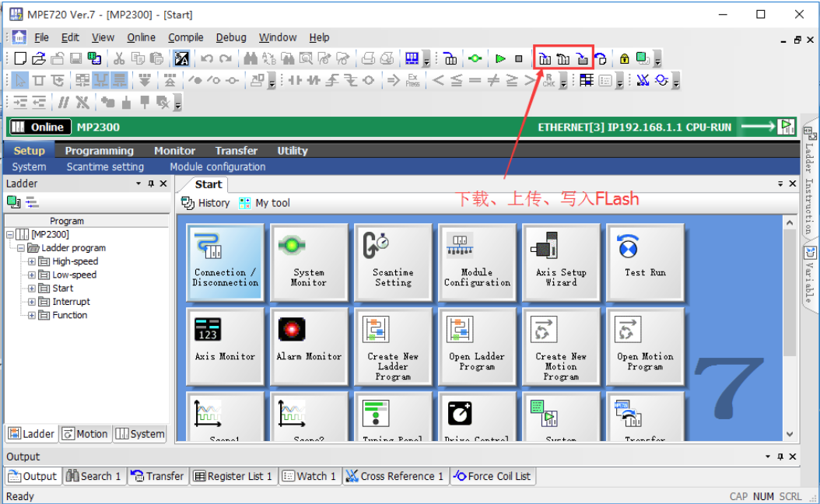Click the Save to Flash toolbar icon
This screenshot has width=820, height=504.
click(x=582, y=58)
